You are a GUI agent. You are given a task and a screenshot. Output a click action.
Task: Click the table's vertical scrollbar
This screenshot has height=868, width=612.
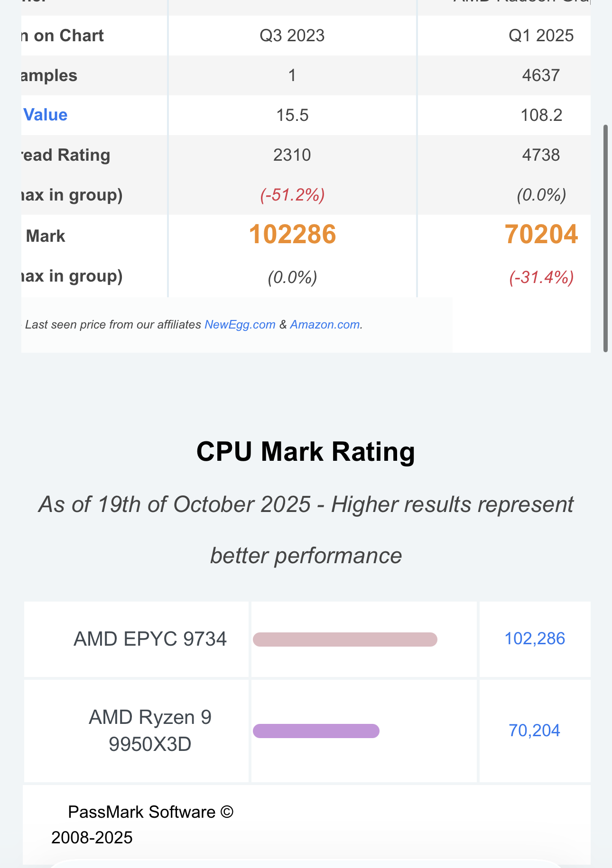tap(605, 238)
